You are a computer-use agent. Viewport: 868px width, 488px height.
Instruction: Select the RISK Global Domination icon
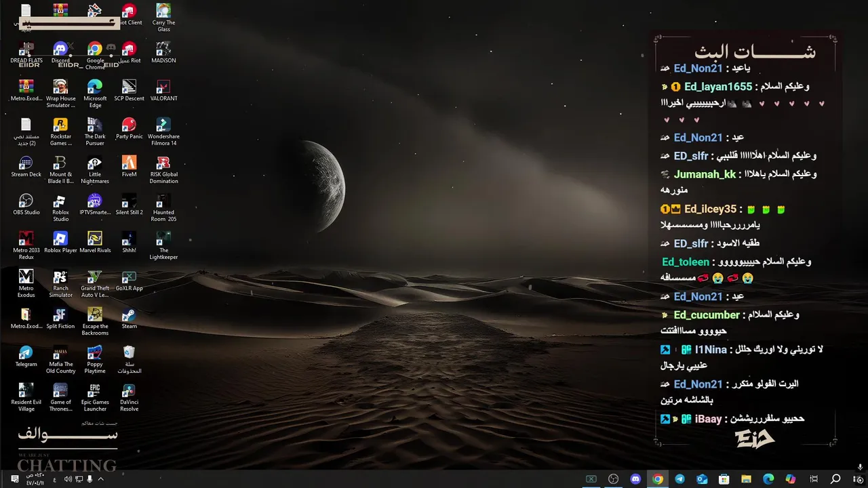click(x=163, y=169)
